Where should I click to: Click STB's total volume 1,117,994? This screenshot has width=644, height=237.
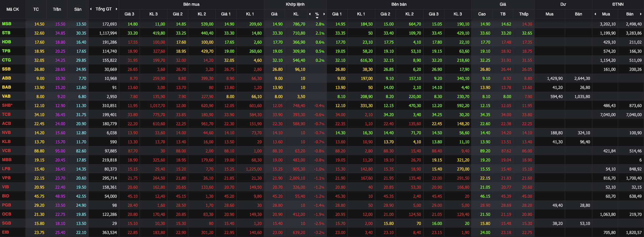108,33
